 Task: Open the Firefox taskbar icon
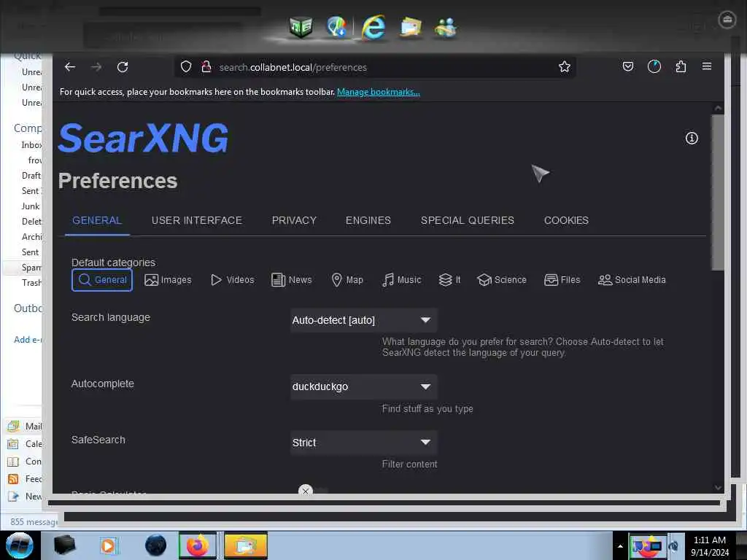point(197,545)
